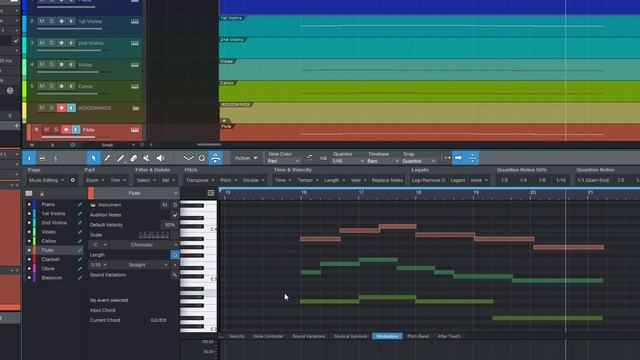Open the Music Editing page dropdown
The image size is (640, 360).
tap(46, 180)
